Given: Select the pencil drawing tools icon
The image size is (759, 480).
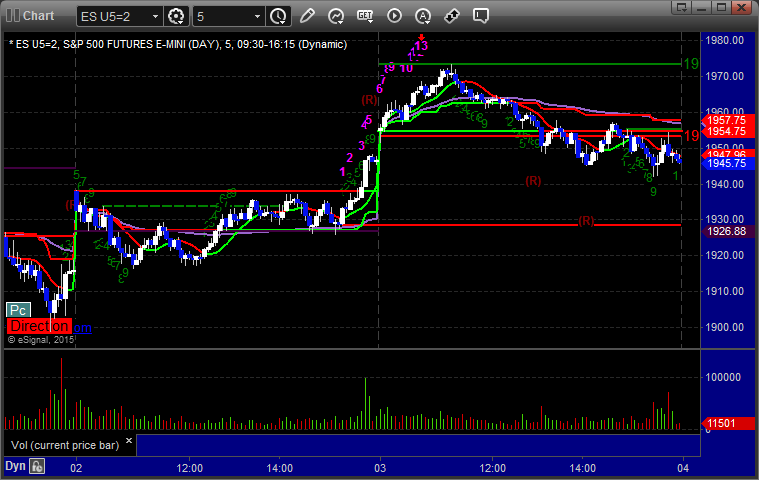Looking at the screenshot, I should [x=307, y=16].
